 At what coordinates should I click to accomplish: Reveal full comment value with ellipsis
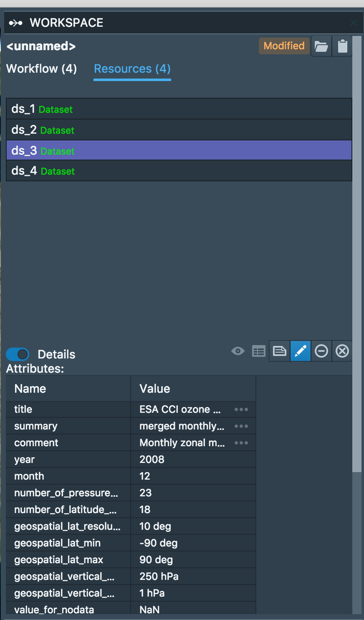[x=241, y=442]
